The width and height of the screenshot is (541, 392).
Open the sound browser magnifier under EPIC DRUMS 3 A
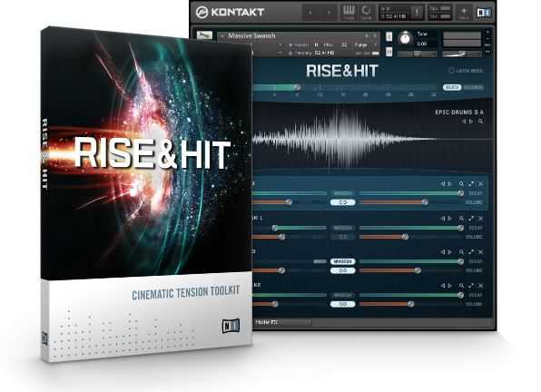pyautogui.click(x=480, y=122)
